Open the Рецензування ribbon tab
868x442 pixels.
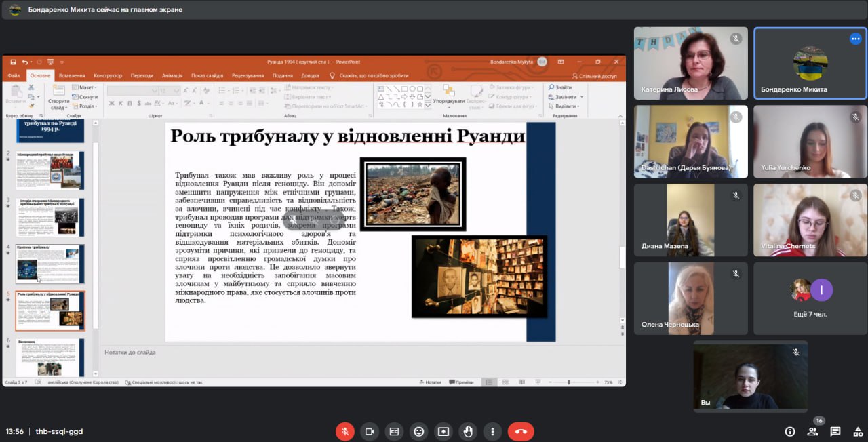(248, 76)
